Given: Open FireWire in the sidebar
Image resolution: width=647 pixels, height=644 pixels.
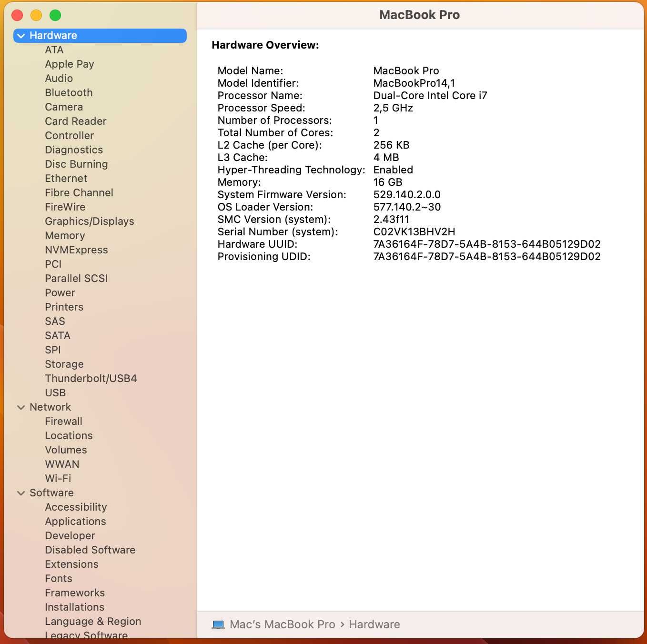Looking at the screenshot, I should (x=65, y=207).
